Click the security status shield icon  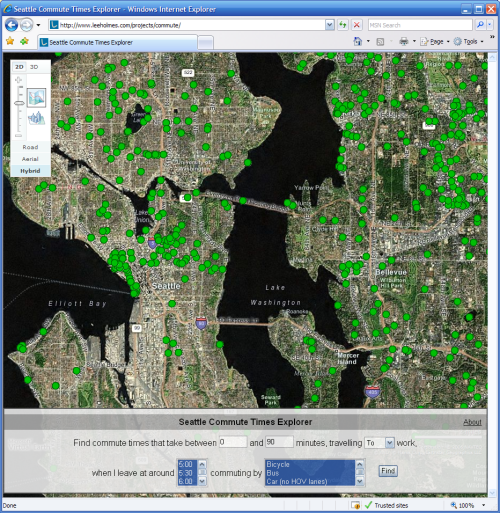coord(355,505)
